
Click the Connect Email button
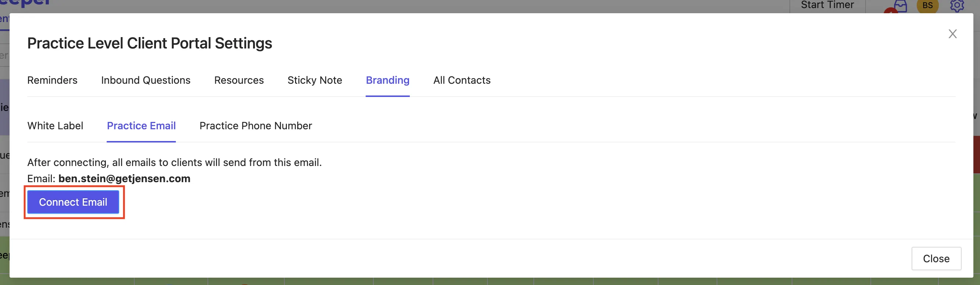click(73, 202)
